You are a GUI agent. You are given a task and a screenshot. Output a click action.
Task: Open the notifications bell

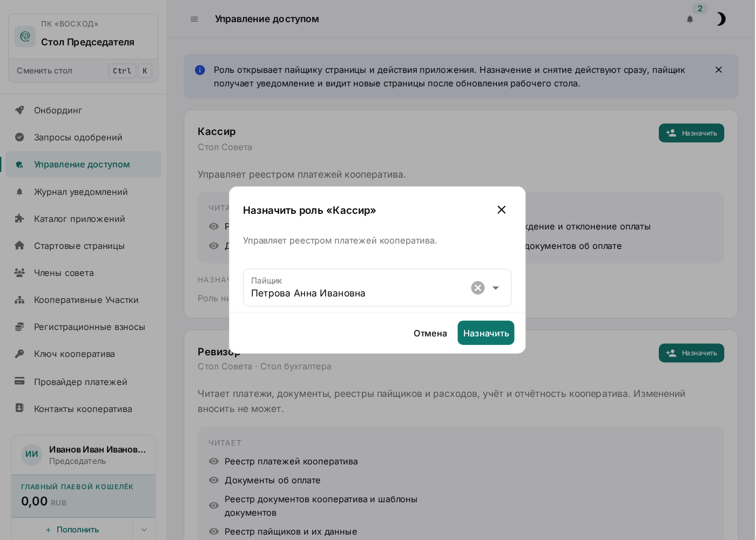point(690,19)
